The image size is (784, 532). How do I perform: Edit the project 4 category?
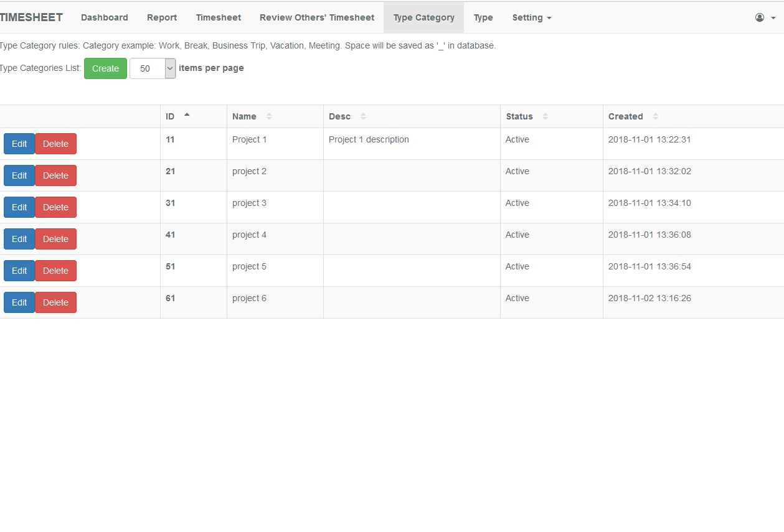19,239
